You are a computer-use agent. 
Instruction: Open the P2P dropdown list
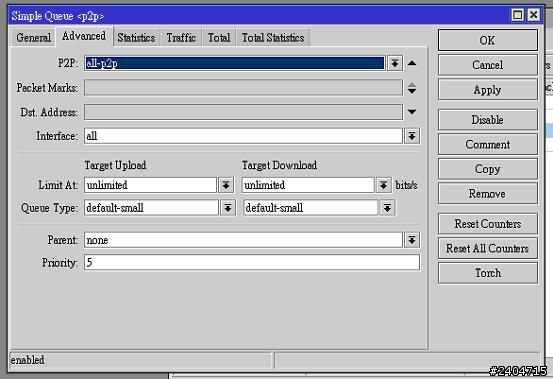pos(395,63)
